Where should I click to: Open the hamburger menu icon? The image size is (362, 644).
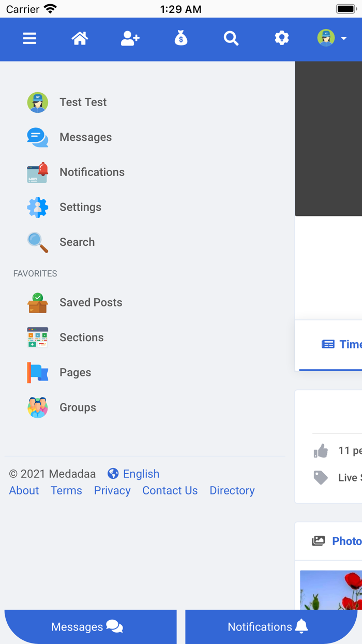coord(29,38)
